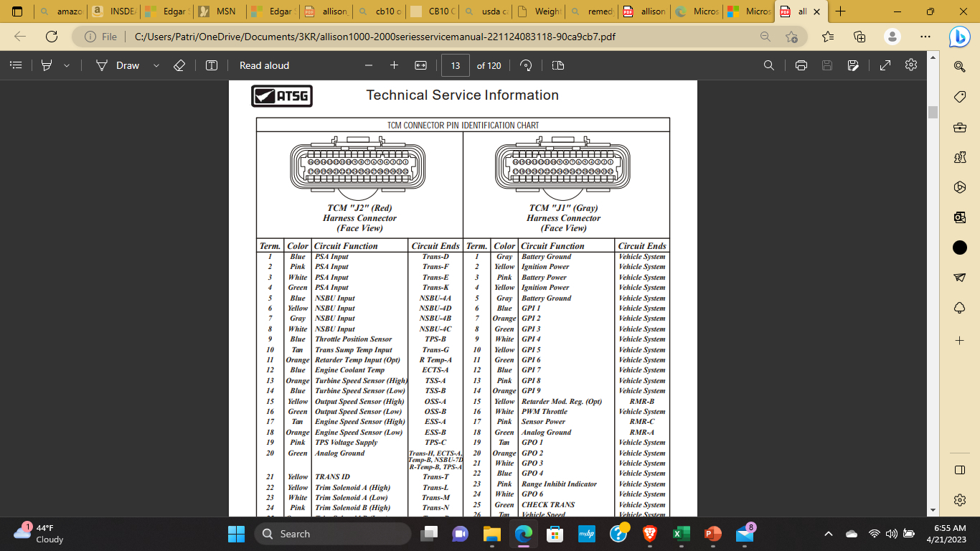Switch to the Weight tab

537,11
